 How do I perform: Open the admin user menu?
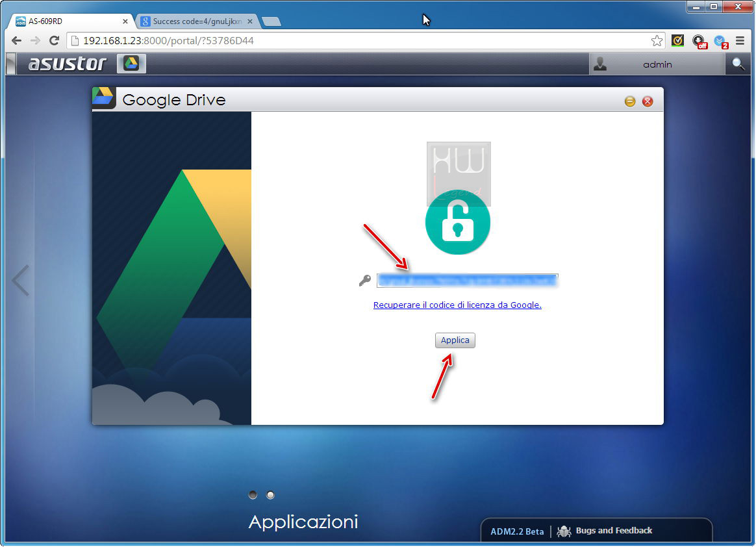(657, 64)
